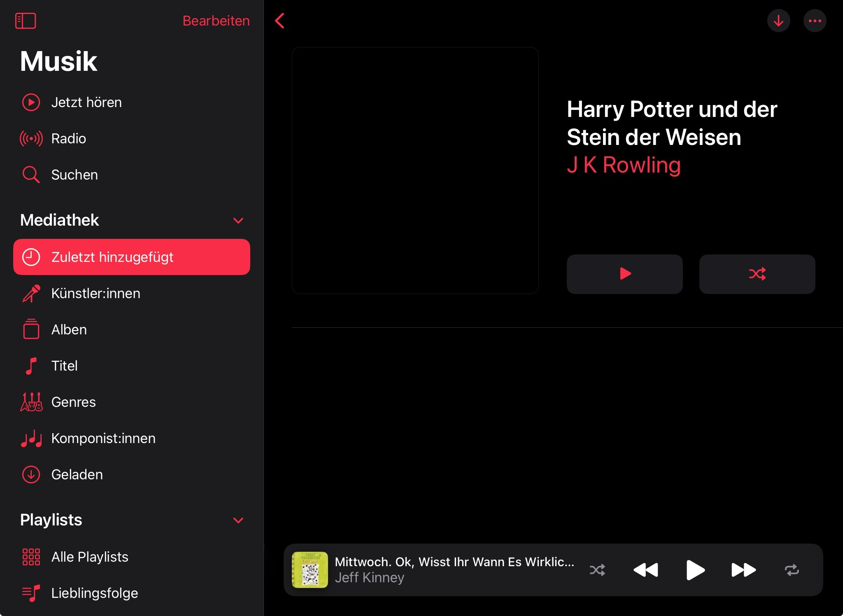Select Alben in the library list
The width and height of the screenshot is (843, 616).
pos(69,329)
